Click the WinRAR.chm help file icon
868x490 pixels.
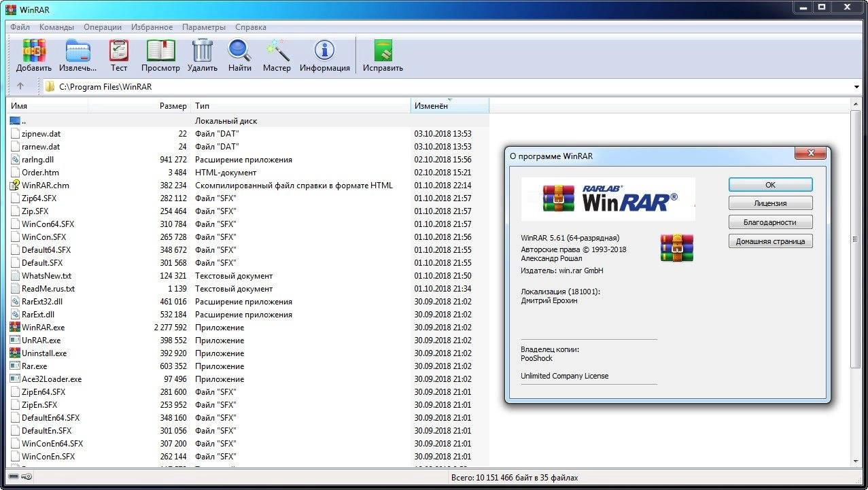(x=15, y=186)
